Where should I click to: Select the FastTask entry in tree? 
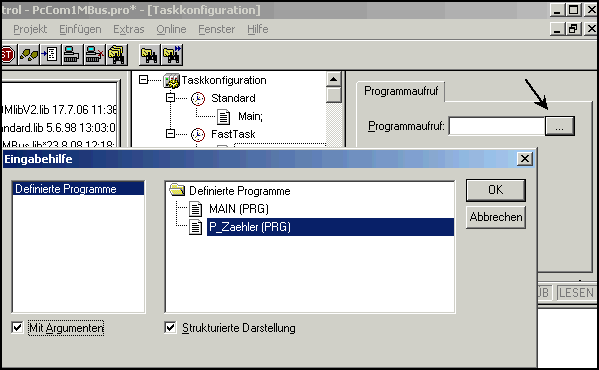[233, 134]
